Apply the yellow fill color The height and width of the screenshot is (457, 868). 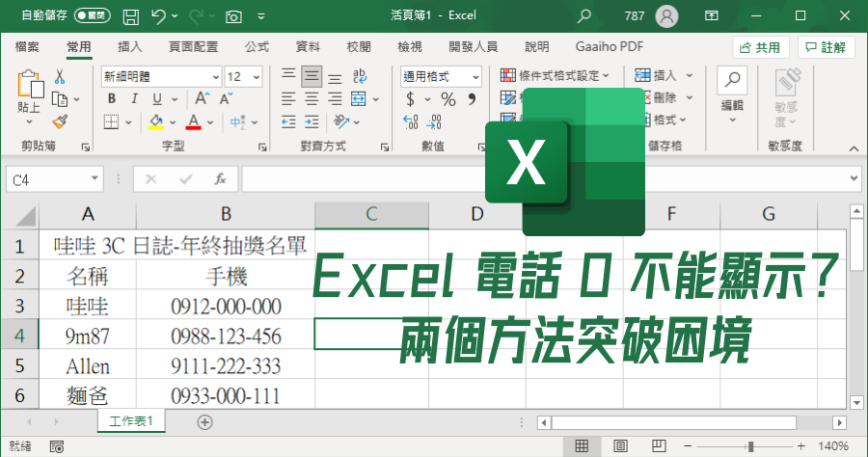(x=156, y=121)
